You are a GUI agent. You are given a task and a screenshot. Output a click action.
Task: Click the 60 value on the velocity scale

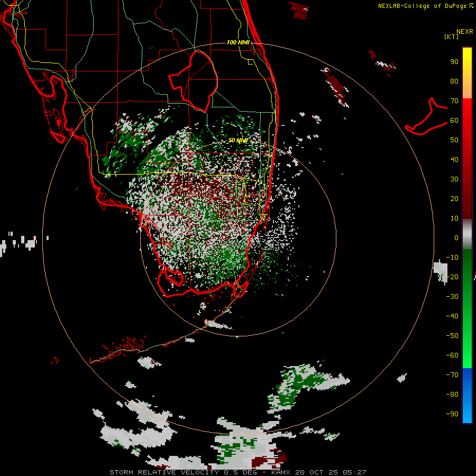click(x=454, y=121)
